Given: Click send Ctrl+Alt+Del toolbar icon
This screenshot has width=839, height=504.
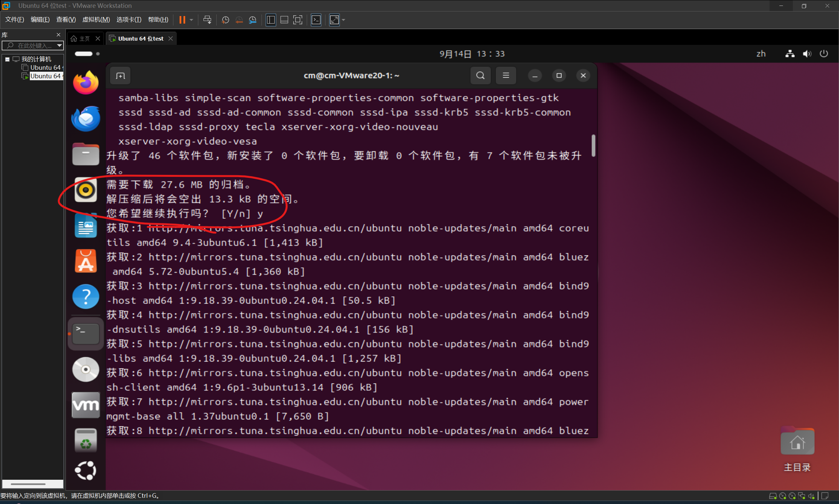Looking at the screenshot, I should (207, 20).
